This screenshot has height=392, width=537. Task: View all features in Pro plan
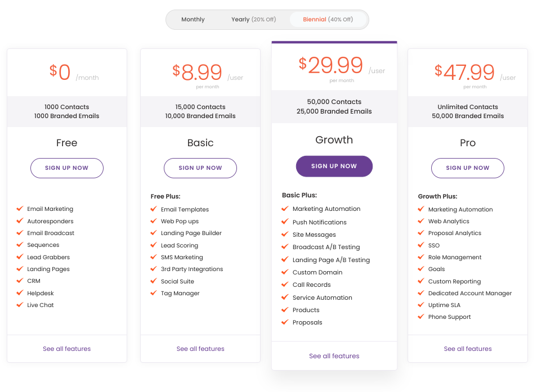click(468, 349)
